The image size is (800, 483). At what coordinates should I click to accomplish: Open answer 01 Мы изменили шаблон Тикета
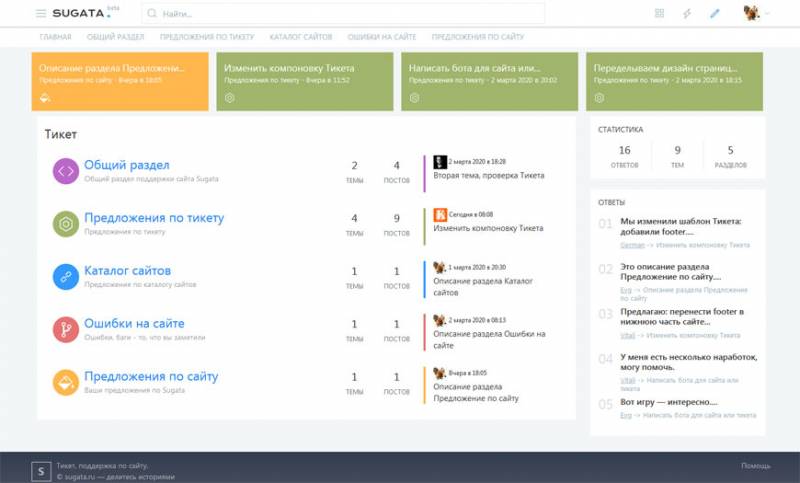click(x=681, y=226)
